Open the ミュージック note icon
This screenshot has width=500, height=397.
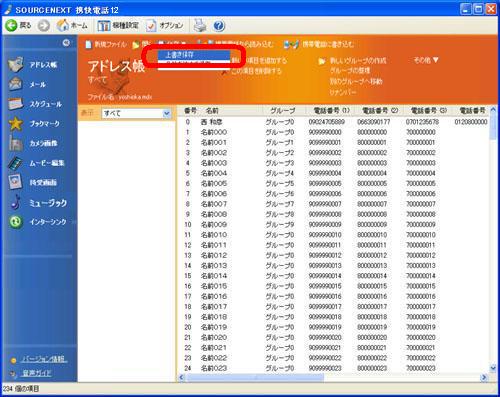click(16, 202)
